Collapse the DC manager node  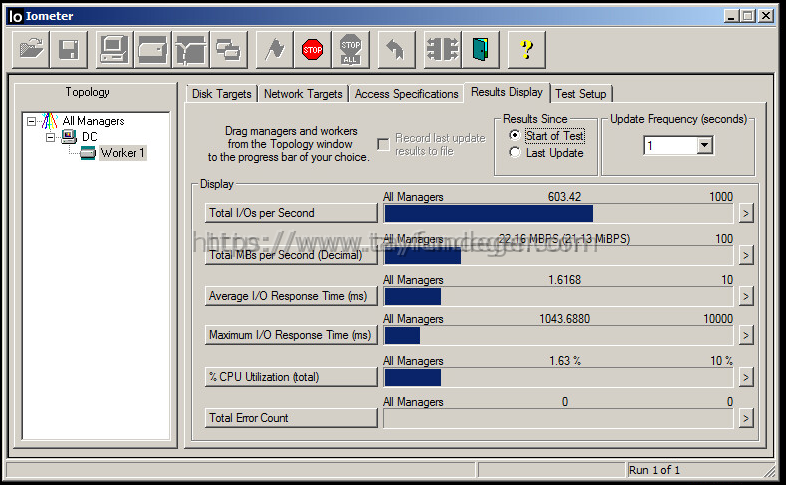coord(51,137)
